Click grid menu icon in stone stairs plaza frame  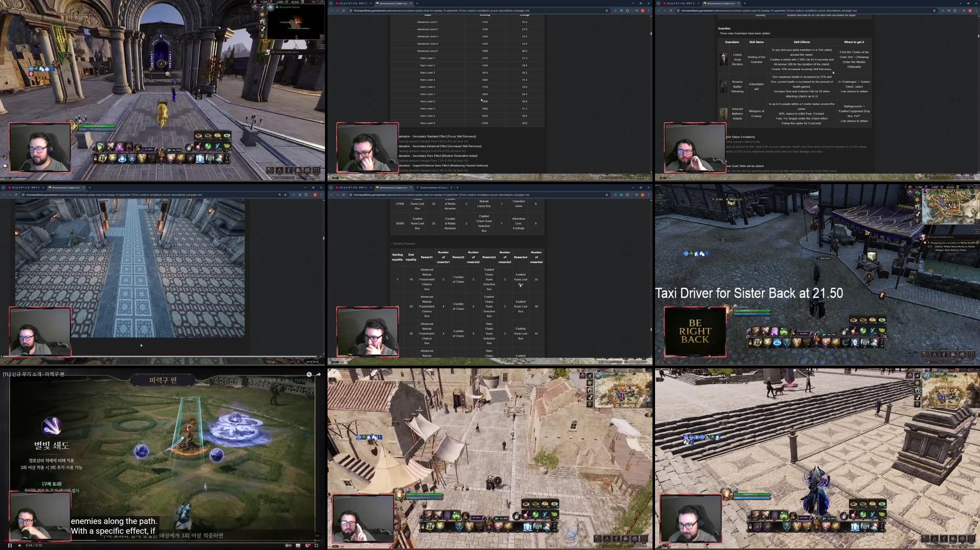coord(971,539)
